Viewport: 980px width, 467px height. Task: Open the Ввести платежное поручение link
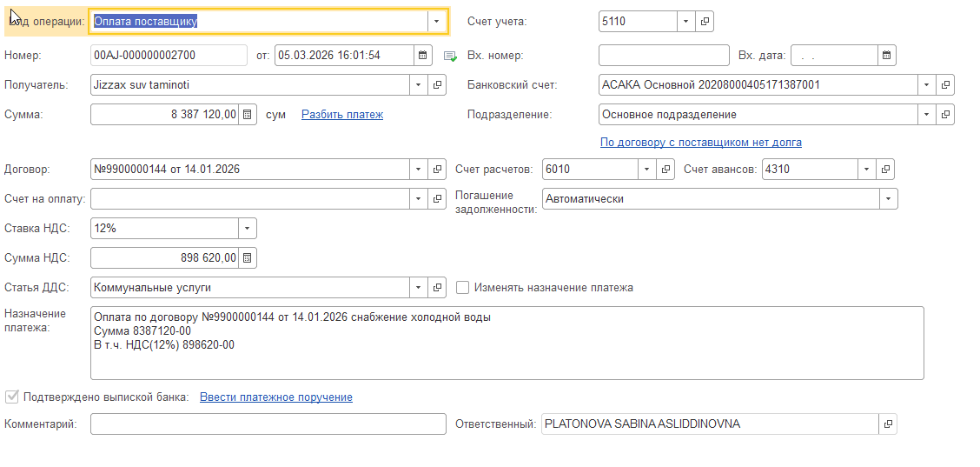[276, 397]
